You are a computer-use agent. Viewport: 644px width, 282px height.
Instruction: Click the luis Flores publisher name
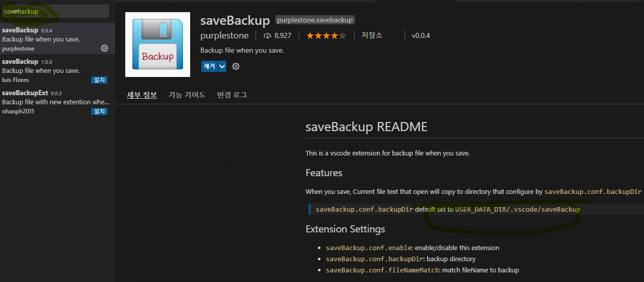[x=16, y=80]
